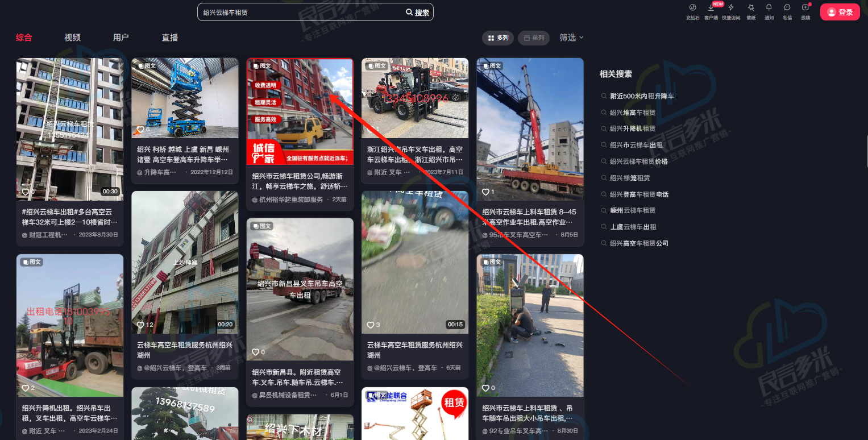The image size is (868, 440).
Task: Open related search 嵊州云梯车租赁
Action: click(x=632, y=210)
